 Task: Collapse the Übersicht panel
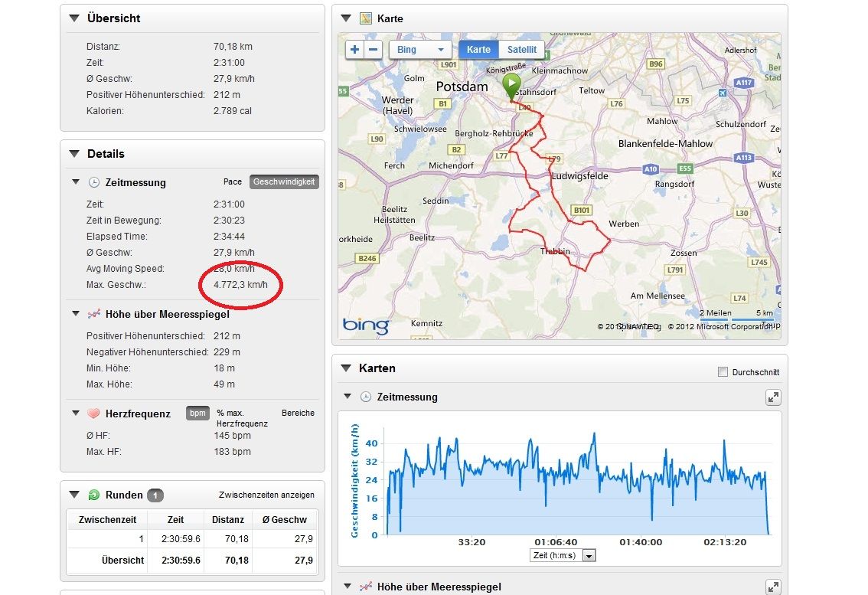point(74,18)
